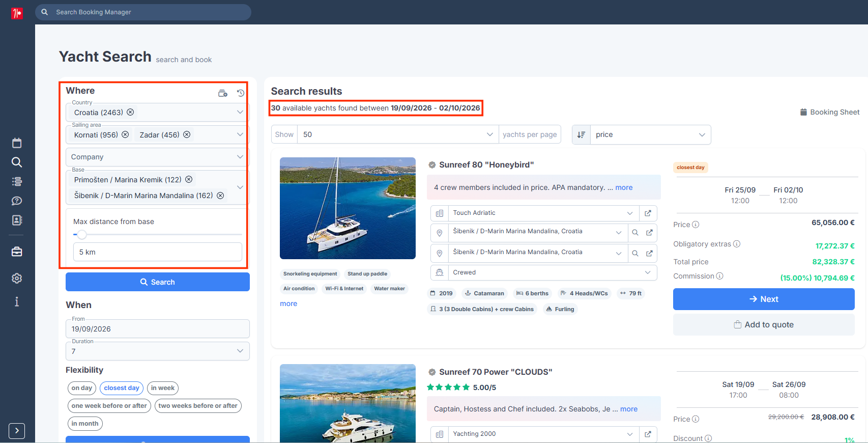This screenshot has height=443, width=868.
Task: Select the 'on day' flexibility option
Action: click(x=82, y=388)
